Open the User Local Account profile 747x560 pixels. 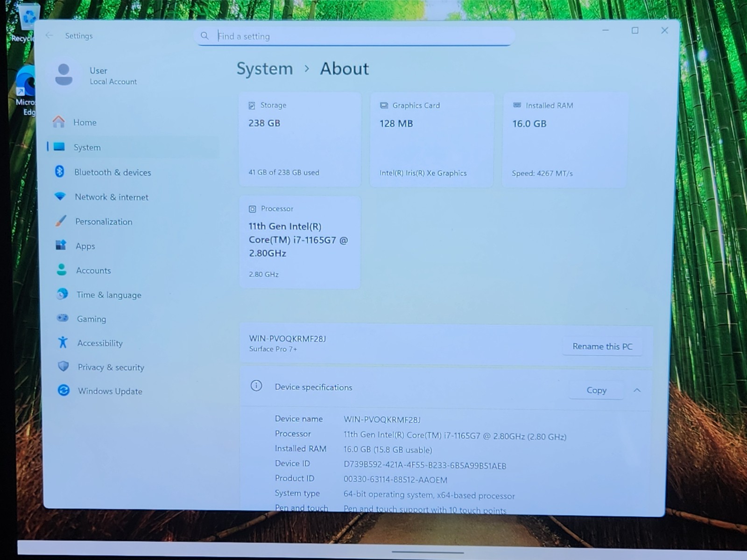(96, 75)
